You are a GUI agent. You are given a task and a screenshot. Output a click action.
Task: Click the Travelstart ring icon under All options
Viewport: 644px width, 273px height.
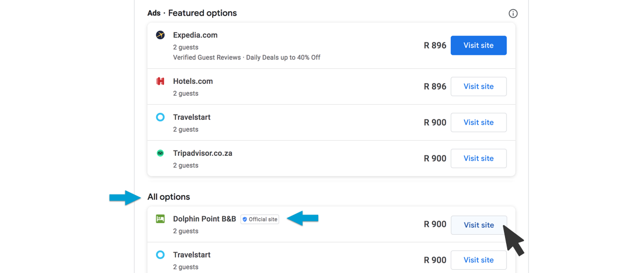[160, 255]
